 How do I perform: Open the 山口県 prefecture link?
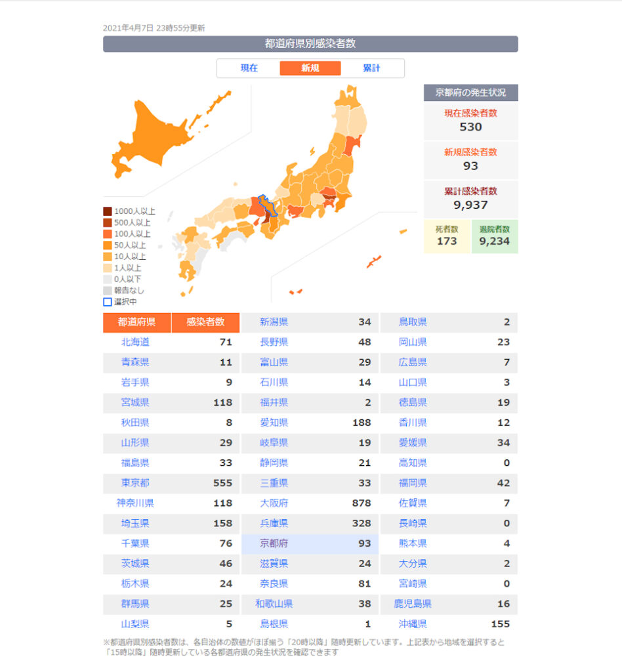coord(413,383)
